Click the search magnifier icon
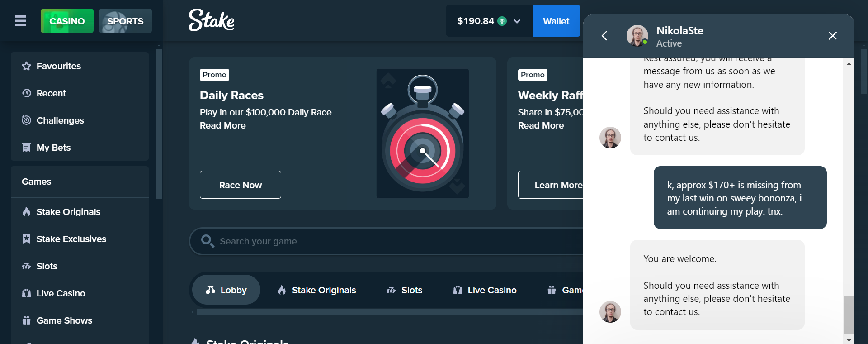Viewport: 868px width, 344px height. tap(208, 241)
